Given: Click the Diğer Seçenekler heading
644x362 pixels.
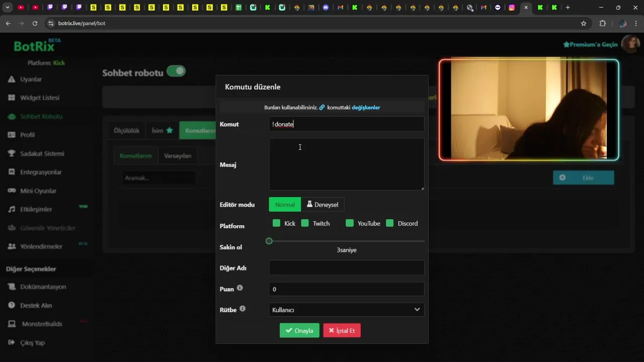Looking at the screenshot, I should [x=31, y=269].
